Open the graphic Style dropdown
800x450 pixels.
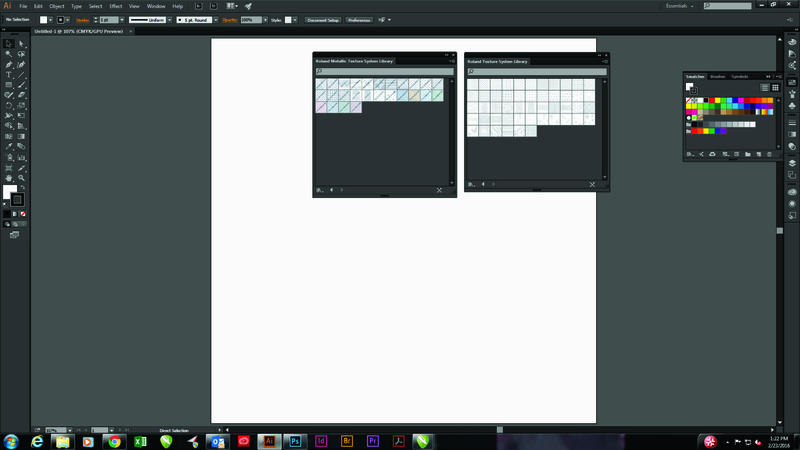[x=295, y=20]
